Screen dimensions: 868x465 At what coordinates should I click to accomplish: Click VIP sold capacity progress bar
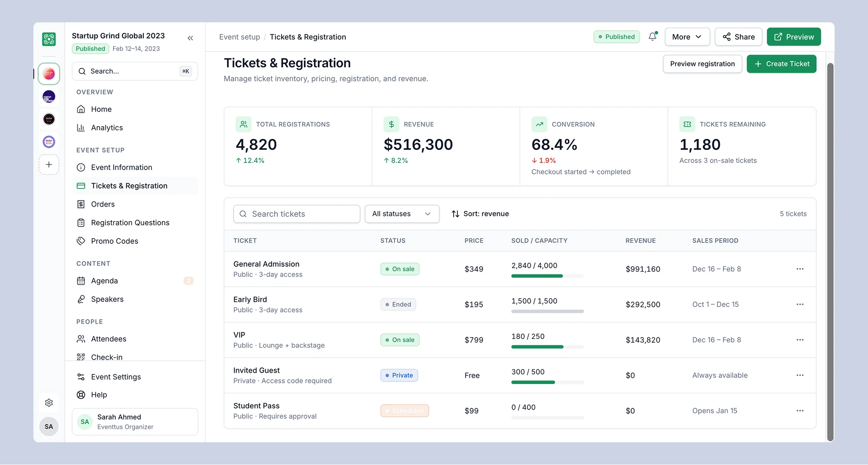tap(547, 347)
